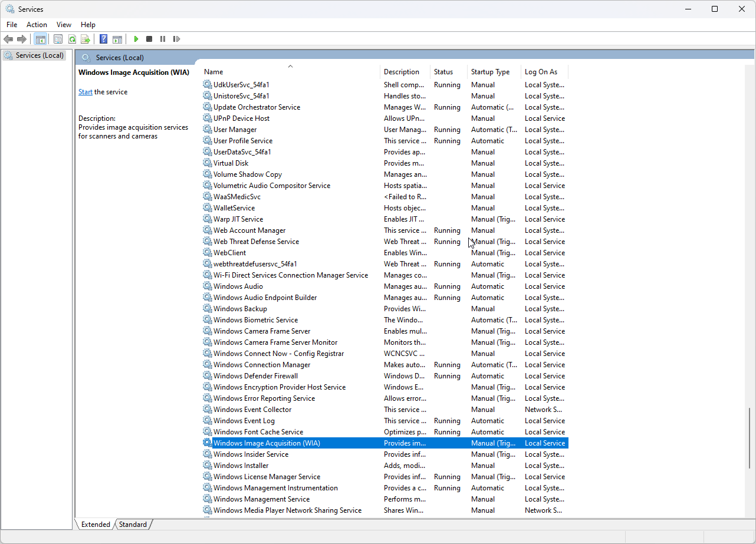
Task: Select the Windows Defender Firewall service
Action: pyautogui.click(x=255, y=376)
